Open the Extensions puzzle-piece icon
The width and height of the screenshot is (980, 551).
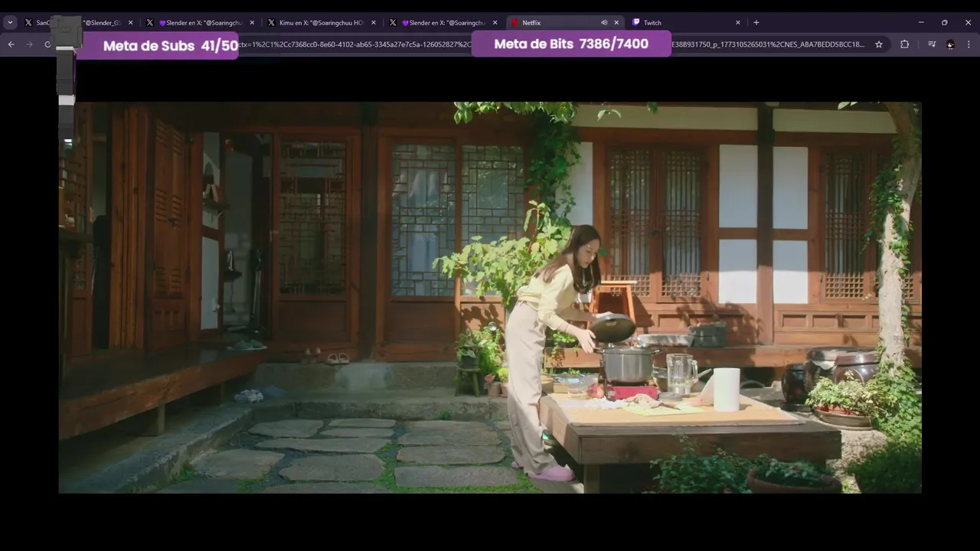pos(904,44)
